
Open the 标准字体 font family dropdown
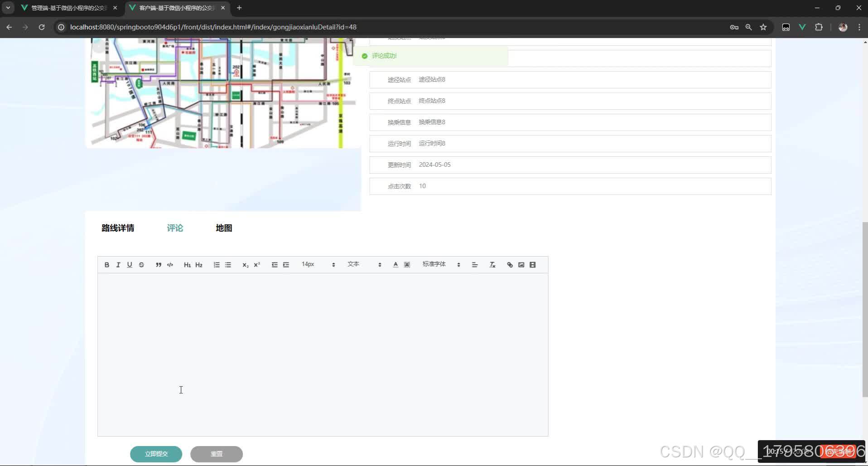pos(441,264)
